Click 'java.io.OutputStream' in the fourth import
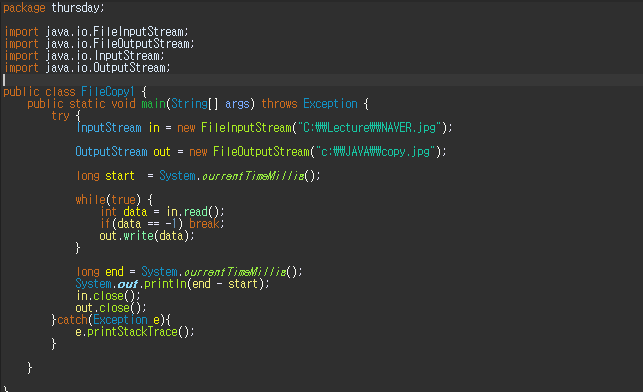Image resolution: width=643 pixels, height=392 pixels. tap(105, 68)
